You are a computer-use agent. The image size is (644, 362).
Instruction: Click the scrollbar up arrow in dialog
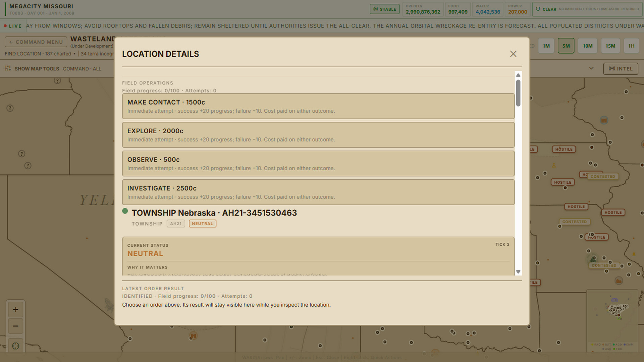click(518, 75)
